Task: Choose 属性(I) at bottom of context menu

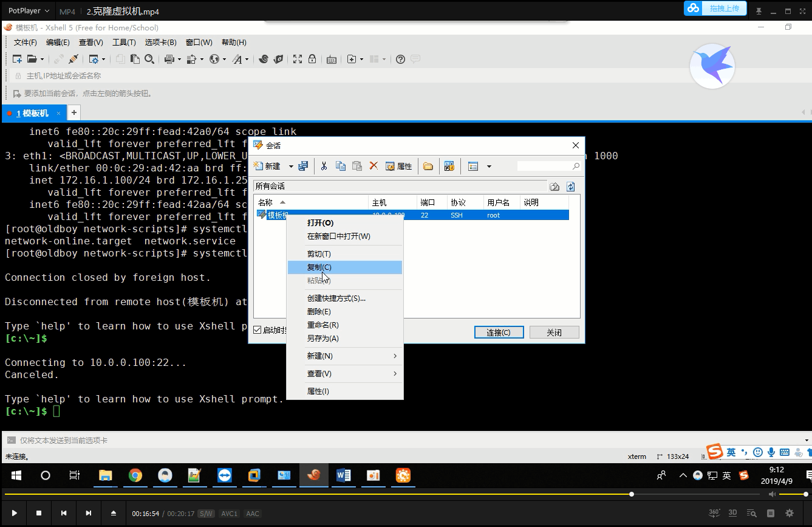Action: 345,391
